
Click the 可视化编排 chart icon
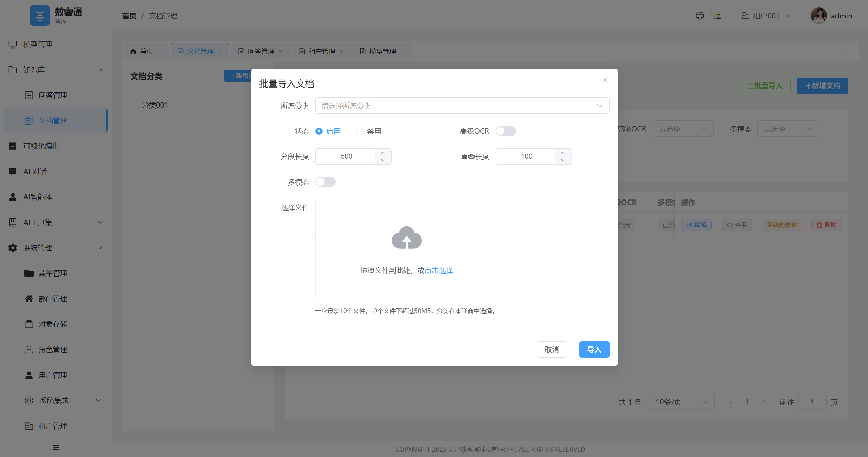click(13, 146)
